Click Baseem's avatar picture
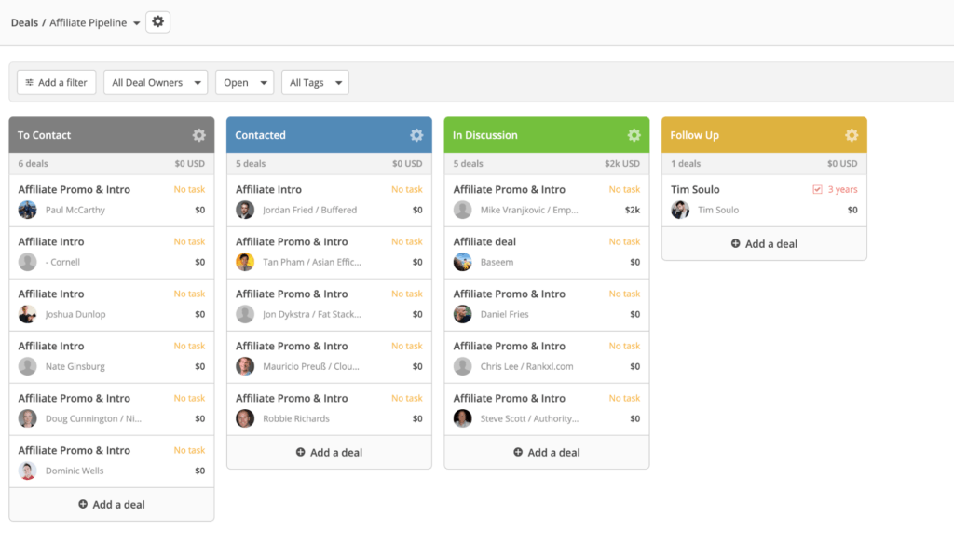 coord(463,262)
